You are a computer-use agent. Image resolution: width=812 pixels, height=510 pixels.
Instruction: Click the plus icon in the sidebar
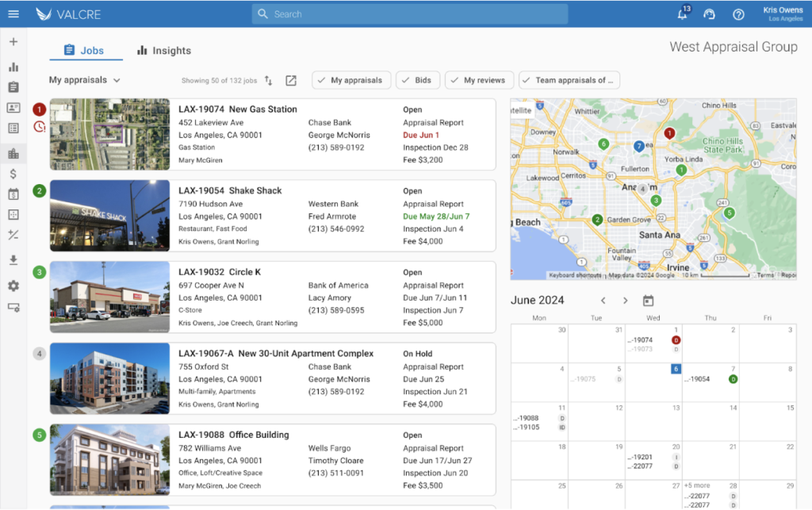pyautogui.click(x=13, y=41)
